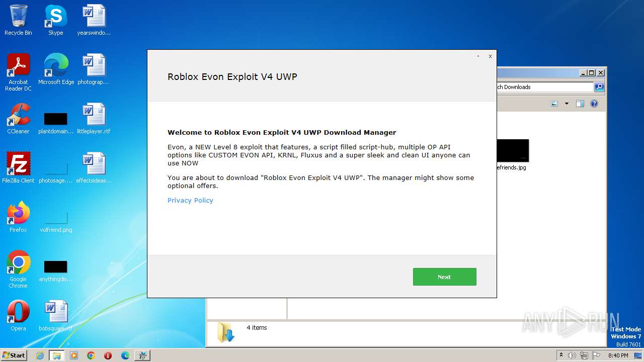Minimize the Downloads Explorer window
The image size is (644, 362).
(x=584, y=73)
